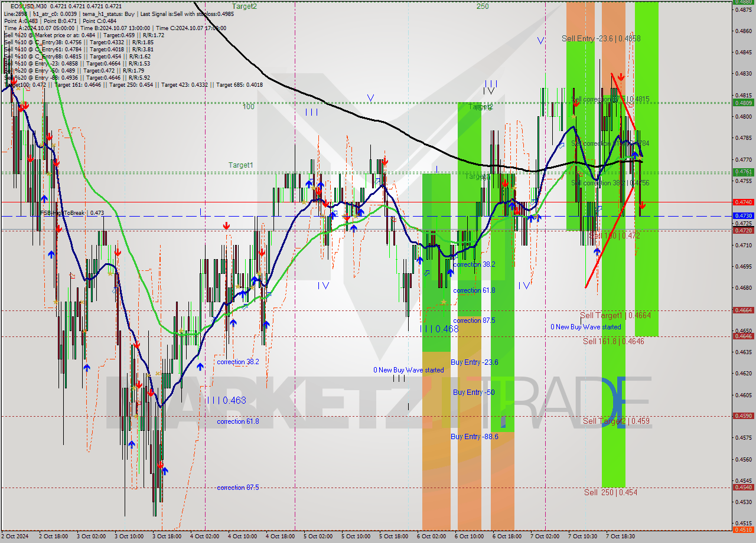The height and width of the screenshot is (543, 756).
Task: Click the 'Sell 100 | 0.472' label
Action: click(x=614, y=235)
